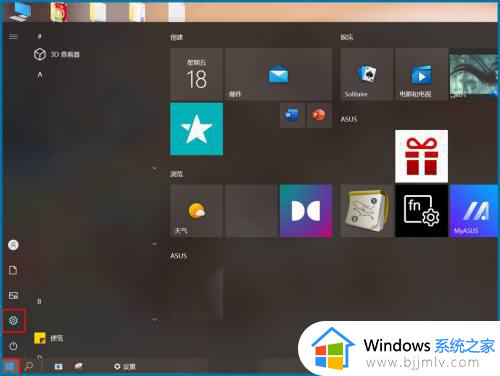The image size is (500, 376).
Task: Click the ASUS group header below Solitaire
Action: (349, 119)
